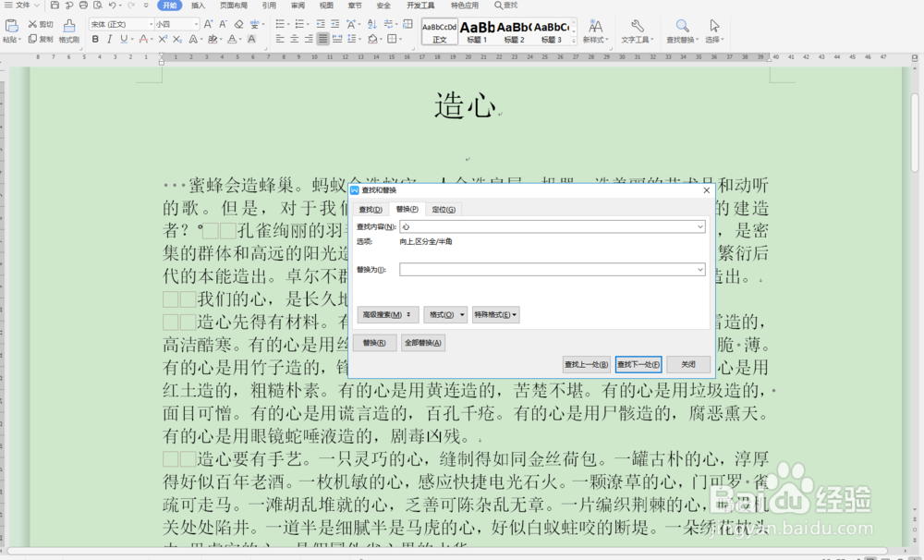Toggle Bold formatting
This screenshot has width=924, height=560.
point(95,39)
